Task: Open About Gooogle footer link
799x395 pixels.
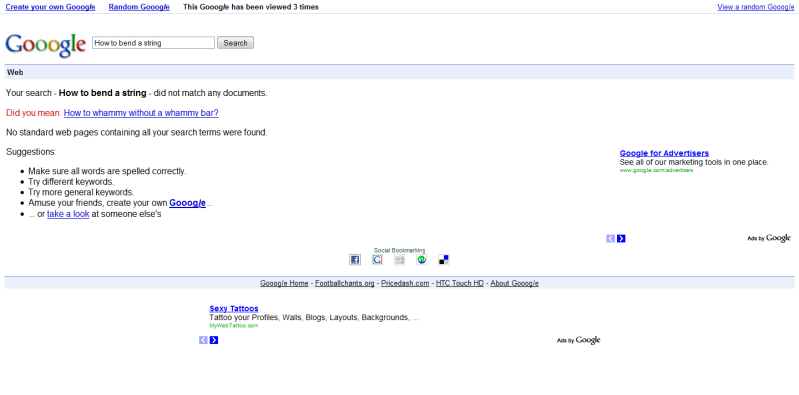Action: (x=515, y=283)
